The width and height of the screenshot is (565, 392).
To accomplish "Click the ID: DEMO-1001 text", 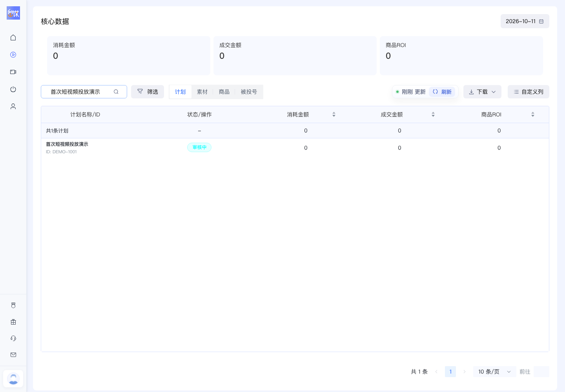I will [x=61, y=152].
